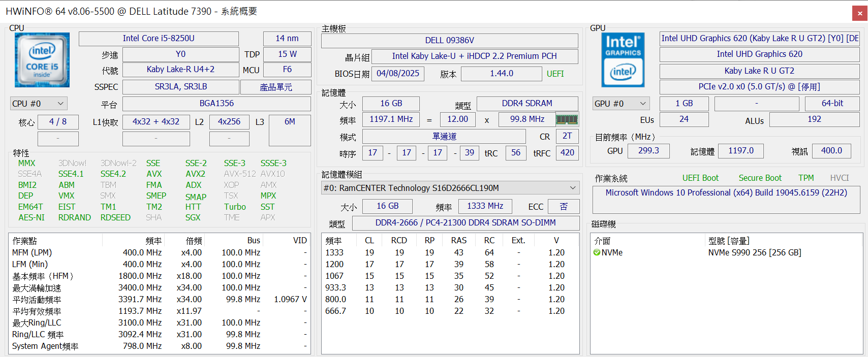The image size is (868, 357).
Task: Select the 666.7 row in SPD timing table
Action: click(450, 311)
